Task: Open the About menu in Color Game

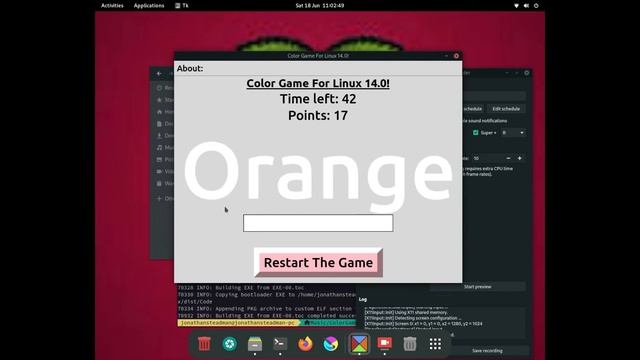Action: [190, 68]
